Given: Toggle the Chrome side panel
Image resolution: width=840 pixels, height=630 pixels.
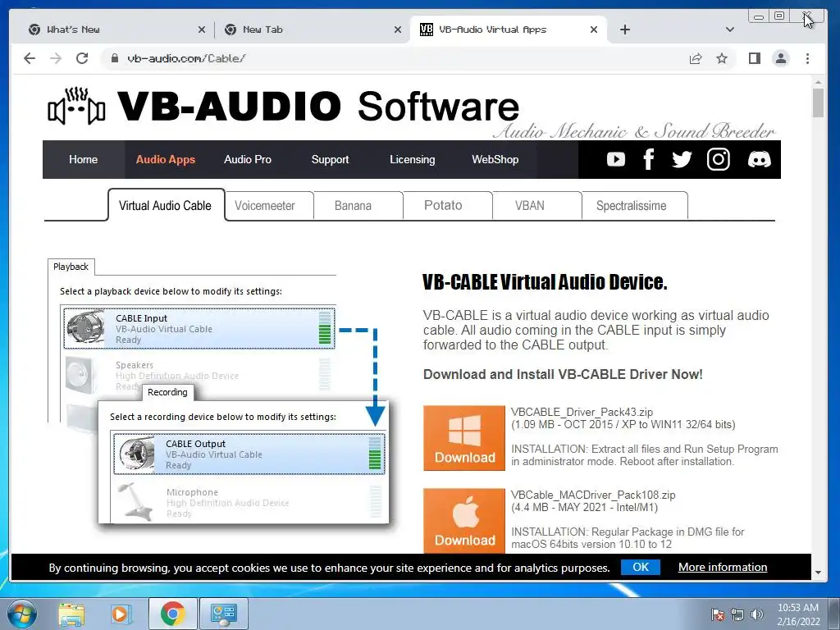Looking at the screenshot, I should pos(755,58).
